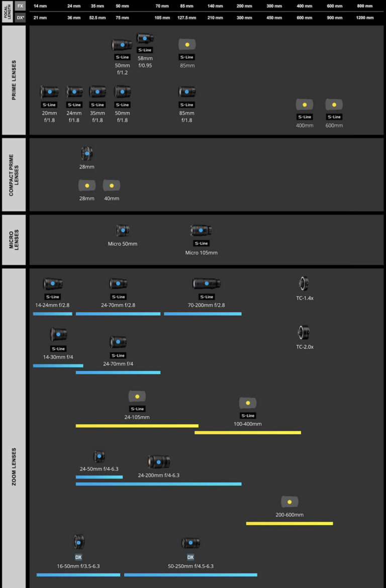Click the yellow range bar under 24-105mm
Viewport: 386px width, 588px height.
[x=137, y=426]
